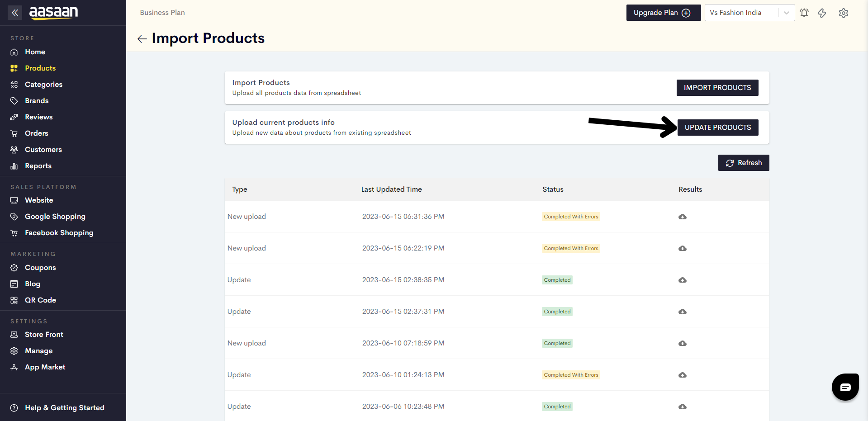This screenshot has width=868, height=421.
Task: Click timestamp 2023-06-15 06:31:36 PM
Action: 403,217
